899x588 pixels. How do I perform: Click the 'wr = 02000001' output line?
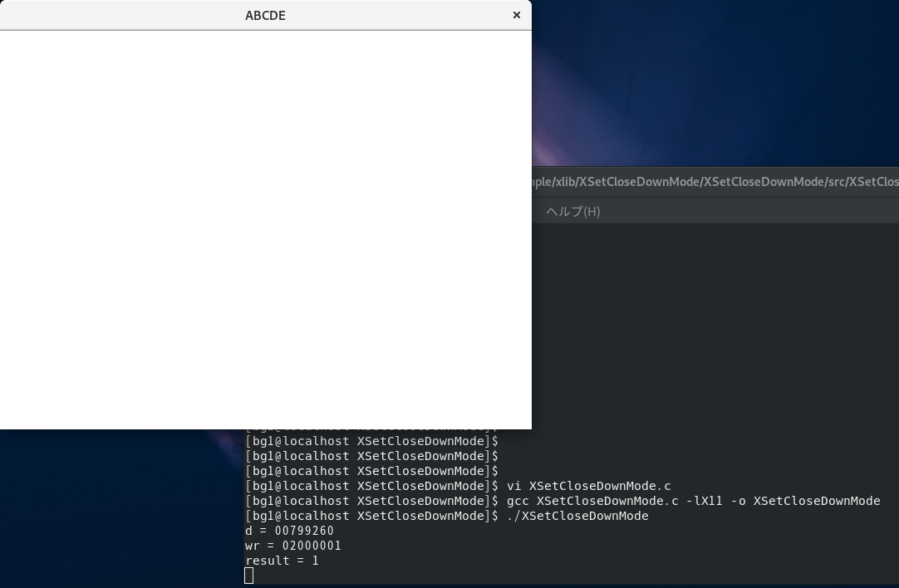click(293, 546)
